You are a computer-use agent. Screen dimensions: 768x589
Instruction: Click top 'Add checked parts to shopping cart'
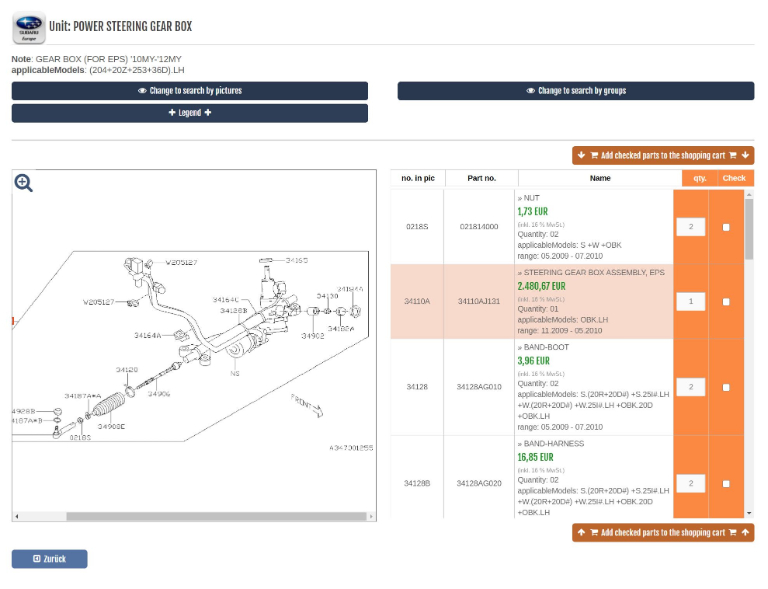663,155
